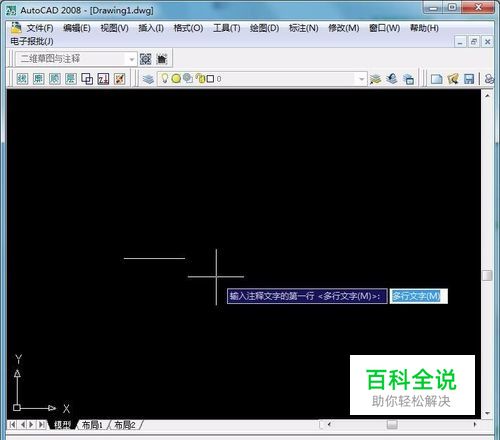500x440 pixels.
Task: Click the horizontal scrollbar left arrow
Action: click(x=329, y=425)
